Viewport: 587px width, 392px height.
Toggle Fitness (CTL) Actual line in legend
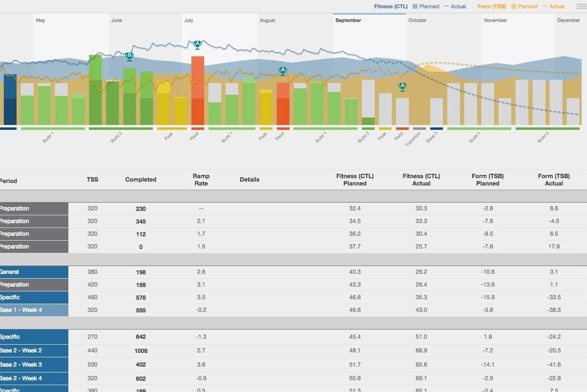(454, 7)
